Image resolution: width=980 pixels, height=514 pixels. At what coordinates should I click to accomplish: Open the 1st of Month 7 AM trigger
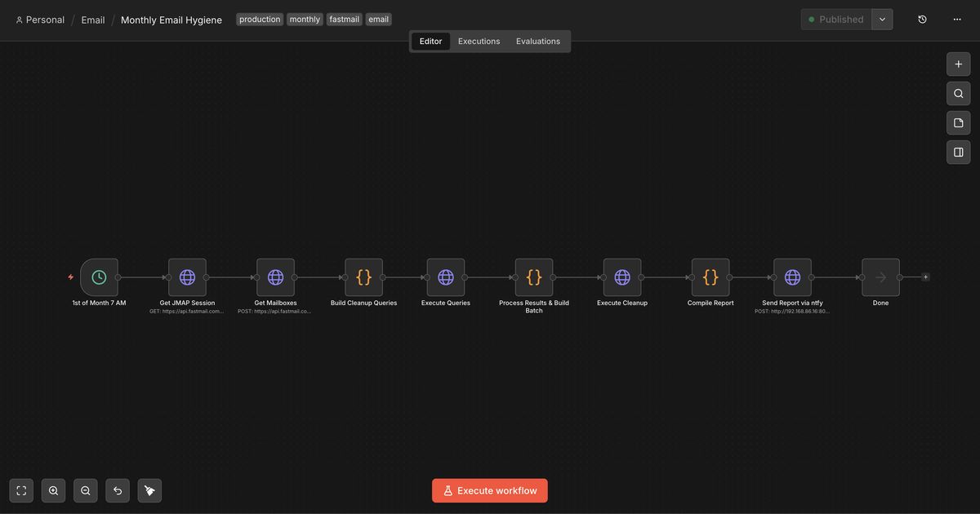pyautogui.click(x=98, y=277)
